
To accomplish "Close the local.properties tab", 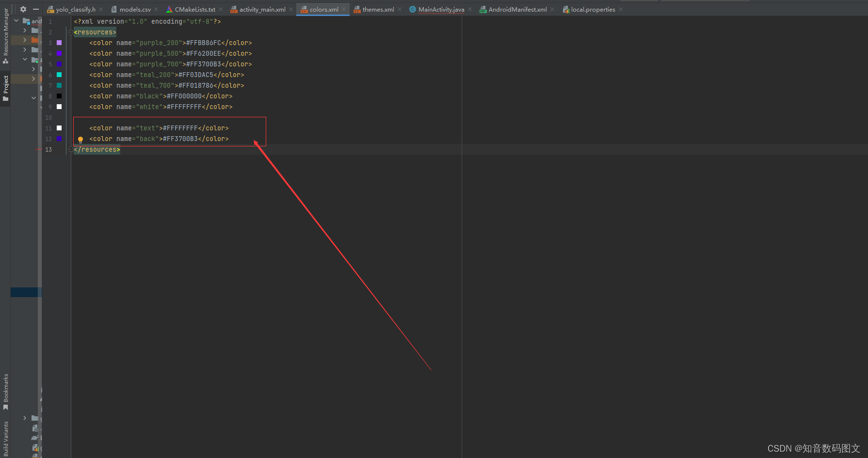I will (x=621, y=9).
